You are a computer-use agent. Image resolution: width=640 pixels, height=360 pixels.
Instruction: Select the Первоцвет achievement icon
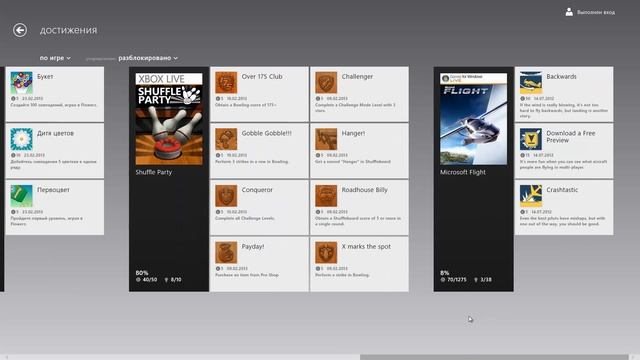[x=22, y=196]
